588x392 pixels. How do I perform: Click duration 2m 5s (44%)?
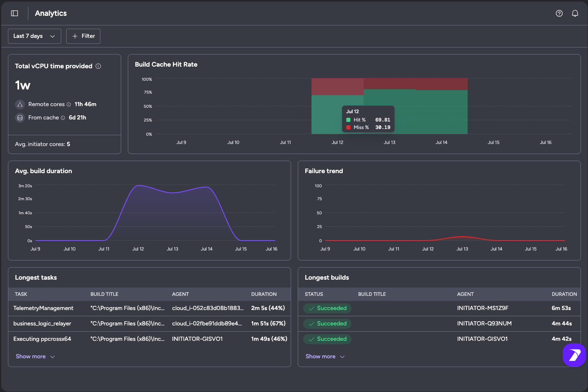coord(268,308)
